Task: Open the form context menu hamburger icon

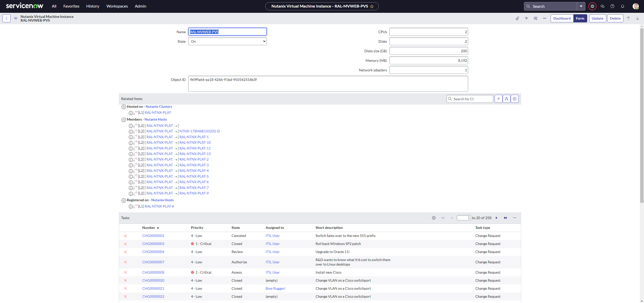Action: (16, 18)
